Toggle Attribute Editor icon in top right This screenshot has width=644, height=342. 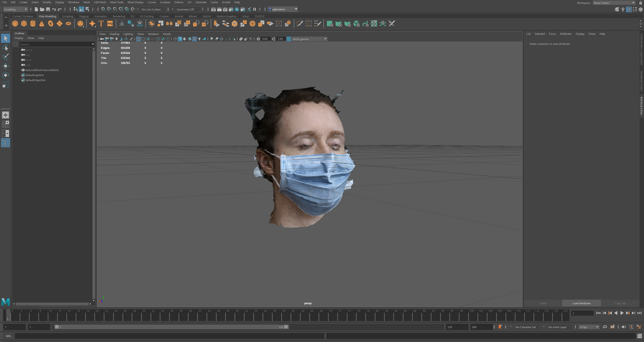coord(629,9)
